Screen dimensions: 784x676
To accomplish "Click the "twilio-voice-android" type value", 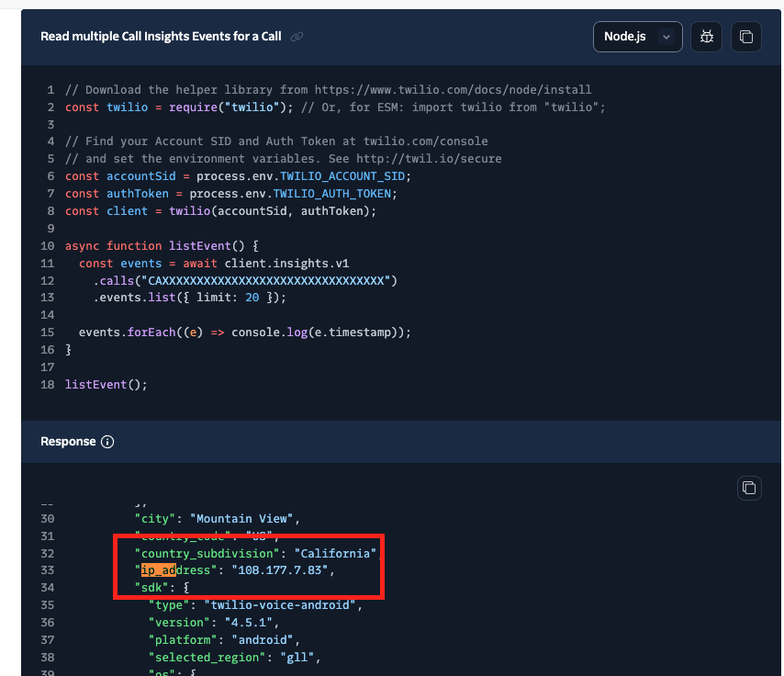I will [x=279, y=605].
